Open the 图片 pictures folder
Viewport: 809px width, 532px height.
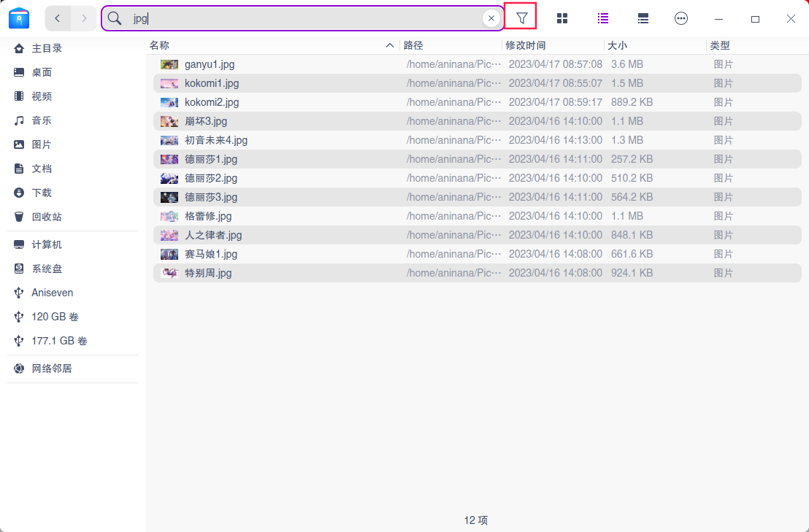[x=41, y=143]
